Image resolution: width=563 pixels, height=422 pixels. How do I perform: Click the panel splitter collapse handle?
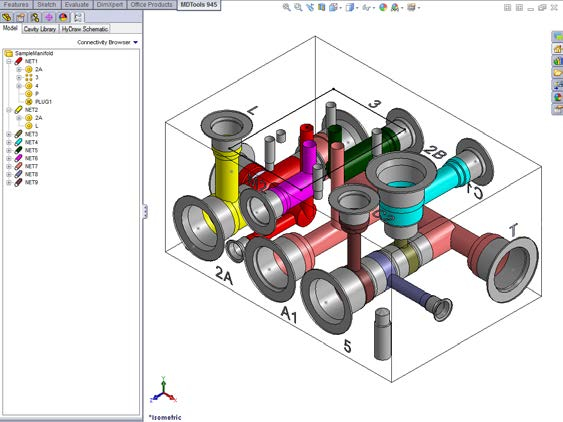[145, 211]
